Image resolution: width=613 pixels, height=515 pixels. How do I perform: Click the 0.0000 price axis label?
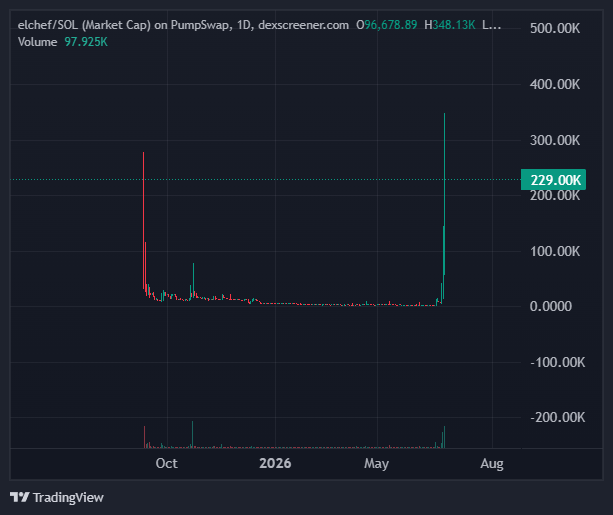[x=550, y=306]
